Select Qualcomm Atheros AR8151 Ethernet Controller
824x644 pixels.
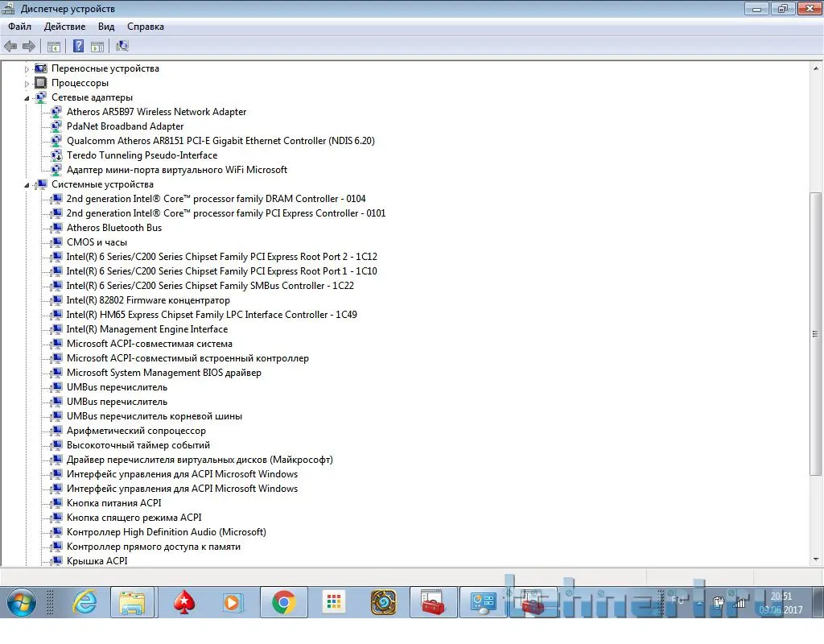(220, 141)
